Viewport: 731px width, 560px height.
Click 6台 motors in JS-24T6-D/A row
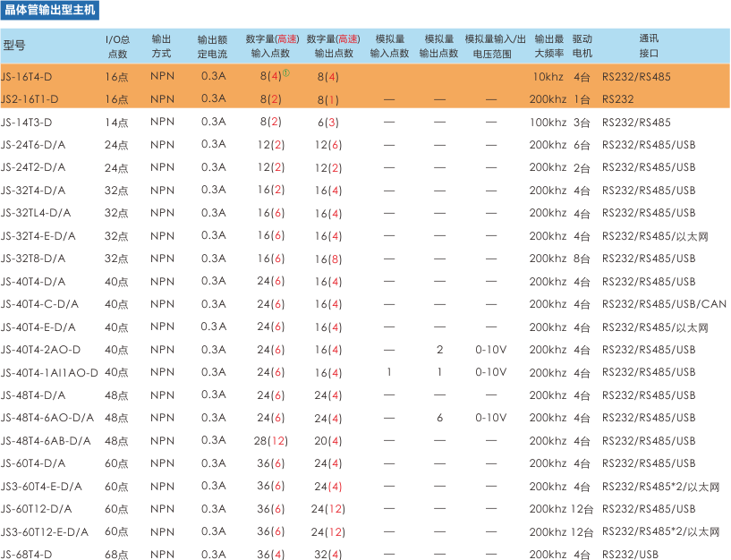pyautogui.click(x=582, y=145)
